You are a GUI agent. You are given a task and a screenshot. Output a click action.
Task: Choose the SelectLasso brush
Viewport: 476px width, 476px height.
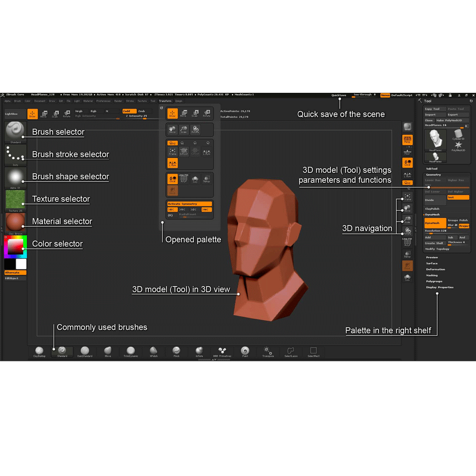291,352
